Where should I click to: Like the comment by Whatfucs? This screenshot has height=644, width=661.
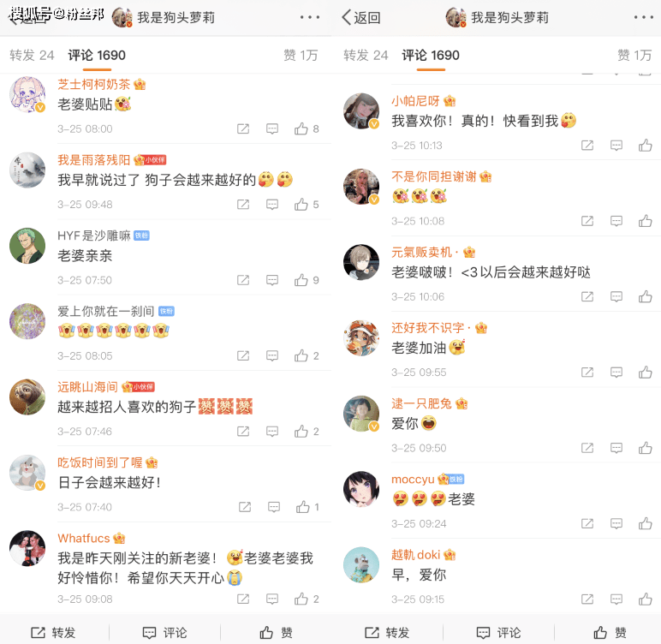306,599
